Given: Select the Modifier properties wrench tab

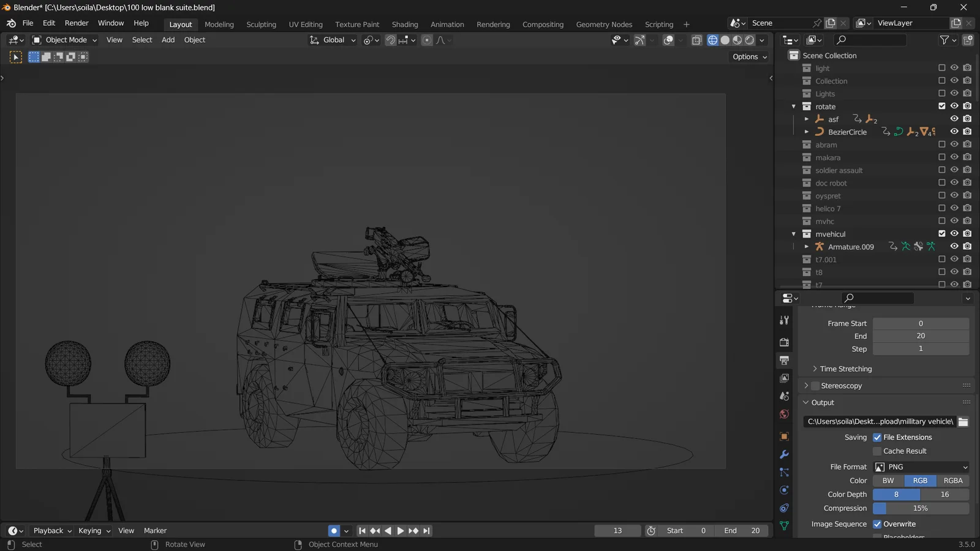Looking at the screenshot, I should pyautogui.click(x=785, y=454).
